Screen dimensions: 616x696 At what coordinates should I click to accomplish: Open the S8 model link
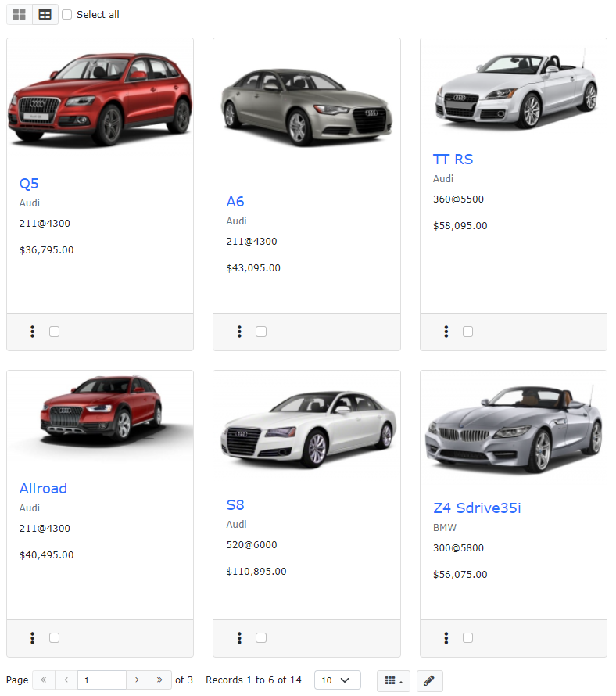[x=235, y=504]
